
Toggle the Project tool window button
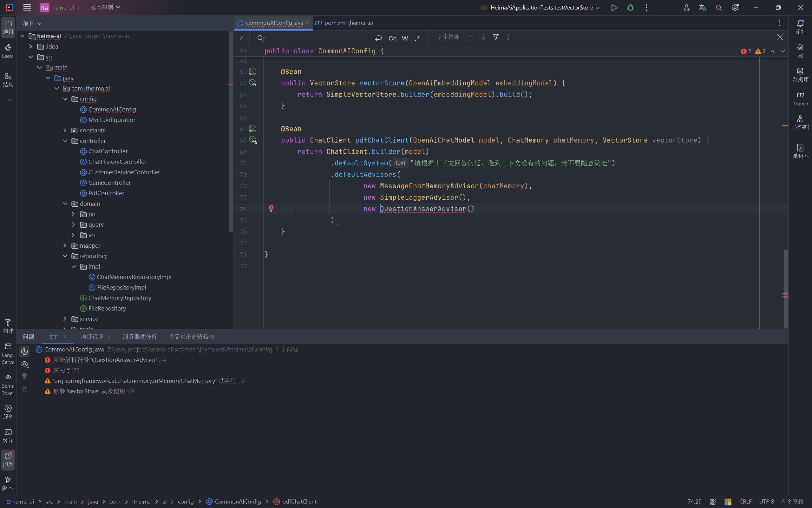point(8,27)
